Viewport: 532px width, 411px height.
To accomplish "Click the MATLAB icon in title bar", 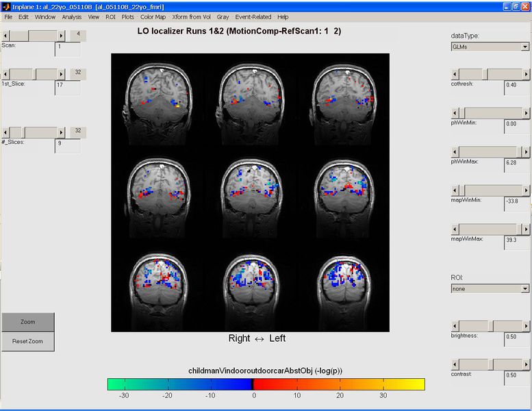I will [x=6, y=5].
